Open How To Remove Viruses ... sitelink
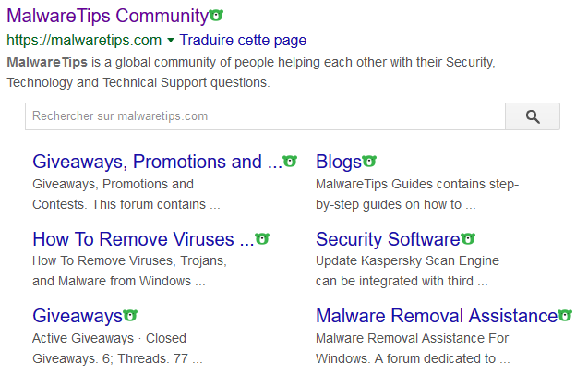 [x=143, y=239]
